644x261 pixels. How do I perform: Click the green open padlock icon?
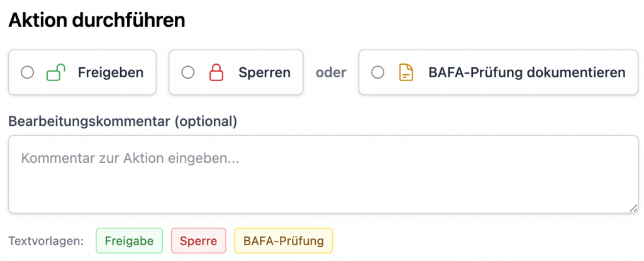click(x=56, y=73)
